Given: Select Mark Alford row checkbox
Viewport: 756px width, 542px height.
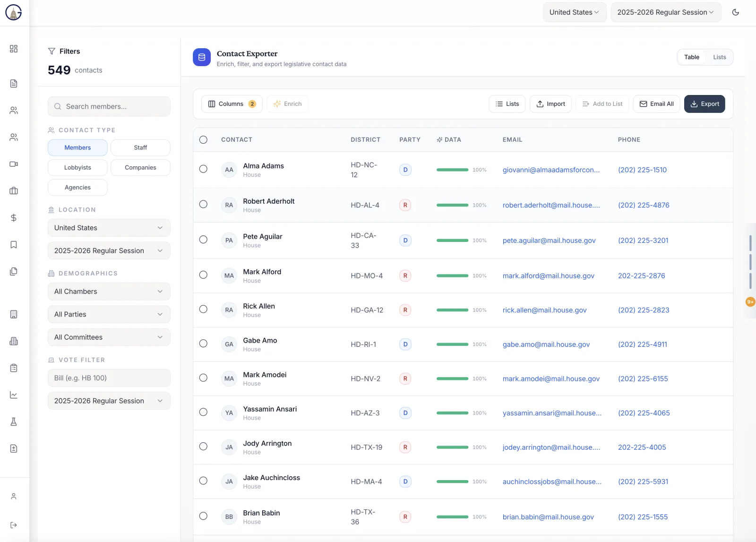Looking at the screenshot, I should 203,275.
